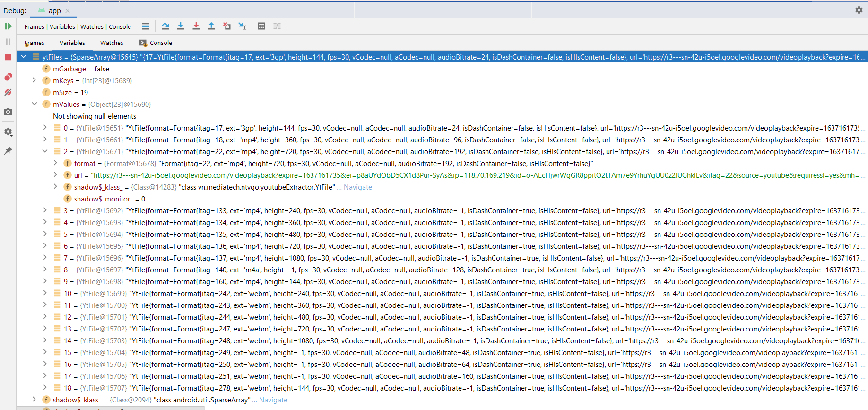This screenshot has height=410, width=868.
Task: Select the 'Not showing null elements' message
Action: coord(95,116)
